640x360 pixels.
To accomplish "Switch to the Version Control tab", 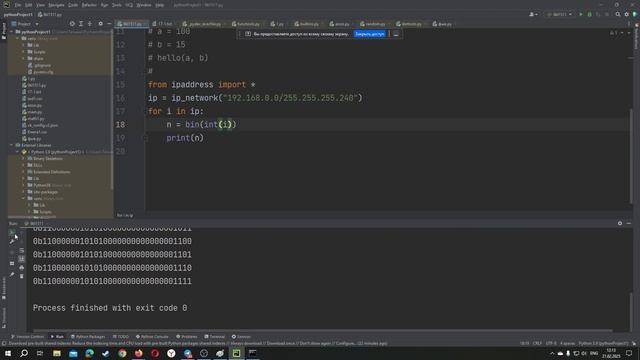I will [x=27, y=337].
